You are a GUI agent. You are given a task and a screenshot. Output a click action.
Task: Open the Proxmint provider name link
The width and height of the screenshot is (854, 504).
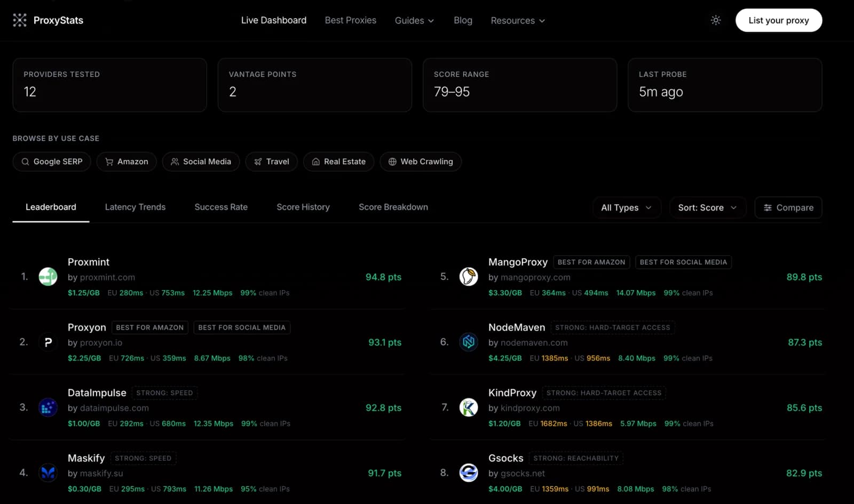click(x=89, y=262)
